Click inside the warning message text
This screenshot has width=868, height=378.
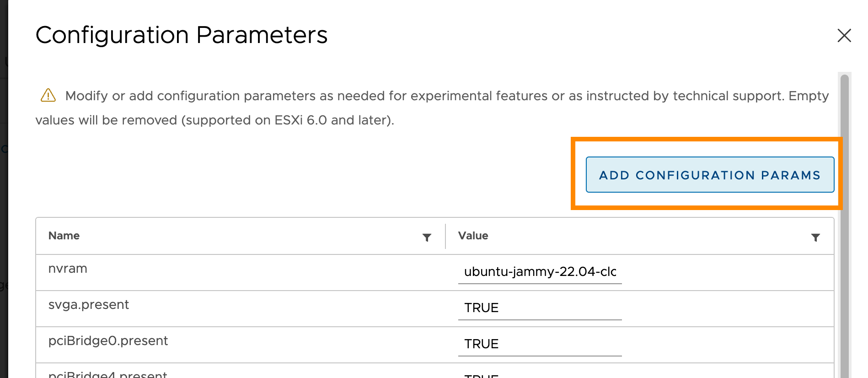tap(412, 96)
